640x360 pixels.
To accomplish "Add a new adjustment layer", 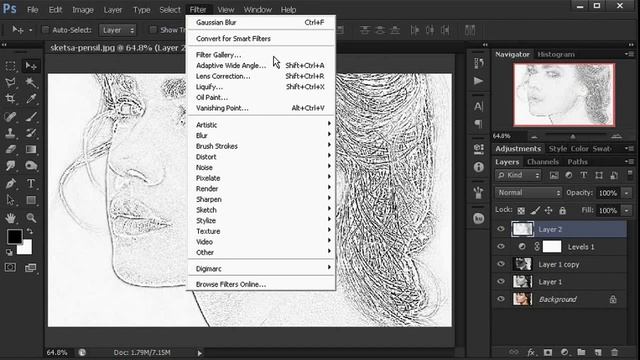I will 564,352.
